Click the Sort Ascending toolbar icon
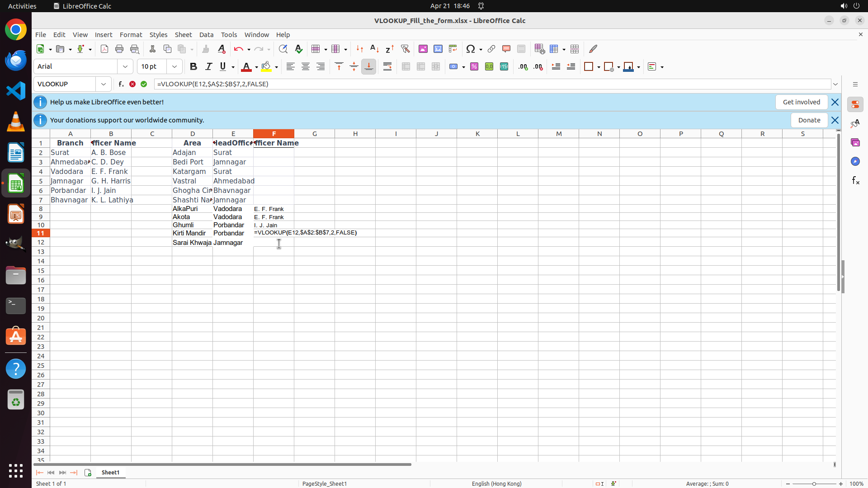 [x=374, y=49]
